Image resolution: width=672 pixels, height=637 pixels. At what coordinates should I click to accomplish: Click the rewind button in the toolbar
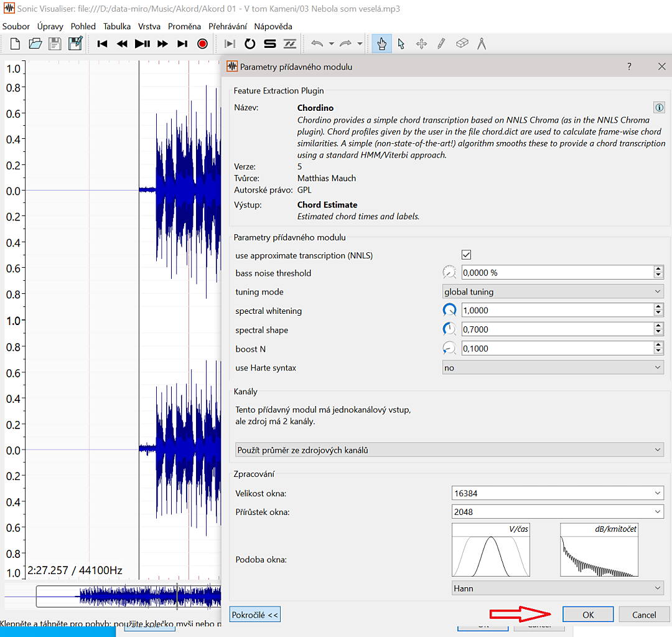pyautogui.click(x=122, y=44)
